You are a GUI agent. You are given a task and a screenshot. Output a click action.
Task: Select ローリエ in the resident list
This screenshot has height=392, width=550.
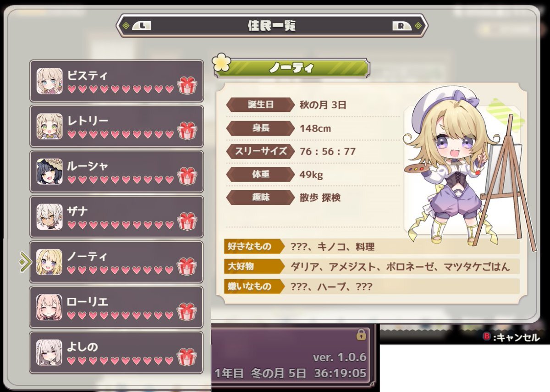pyautogui.click(x=116, y=307)
